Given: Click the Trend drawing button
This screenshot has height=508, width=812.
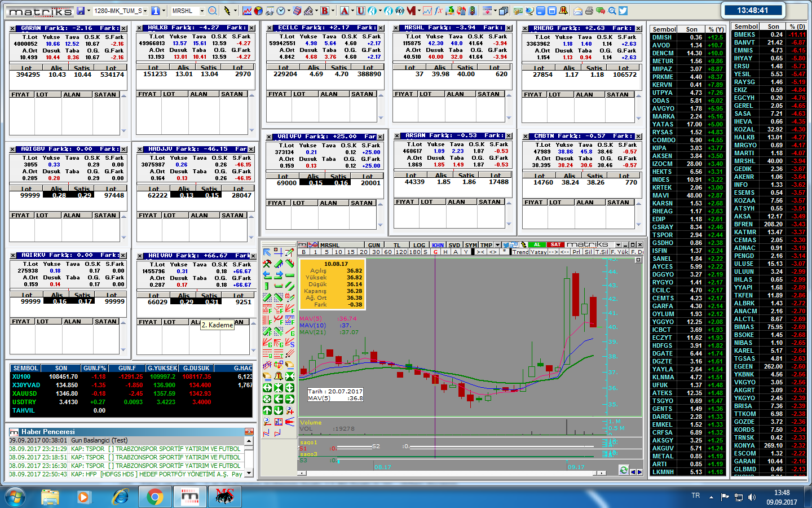Looking at the screenshot, I should pyautogui.click(x=520, y=252).
